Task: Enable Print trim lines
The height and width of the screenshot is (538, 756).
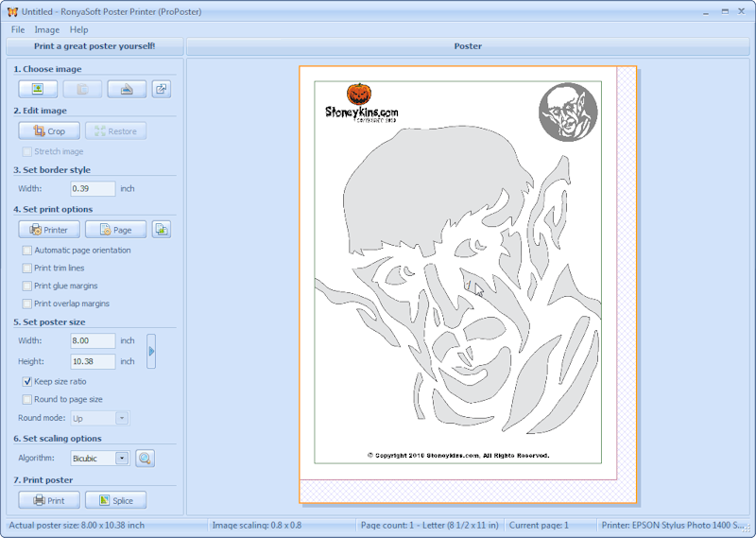Action: pos(27,269)
